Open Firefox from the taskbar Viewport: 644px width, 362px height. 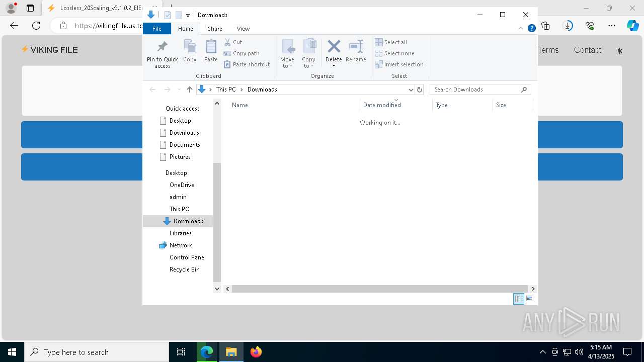coord(256,352)
